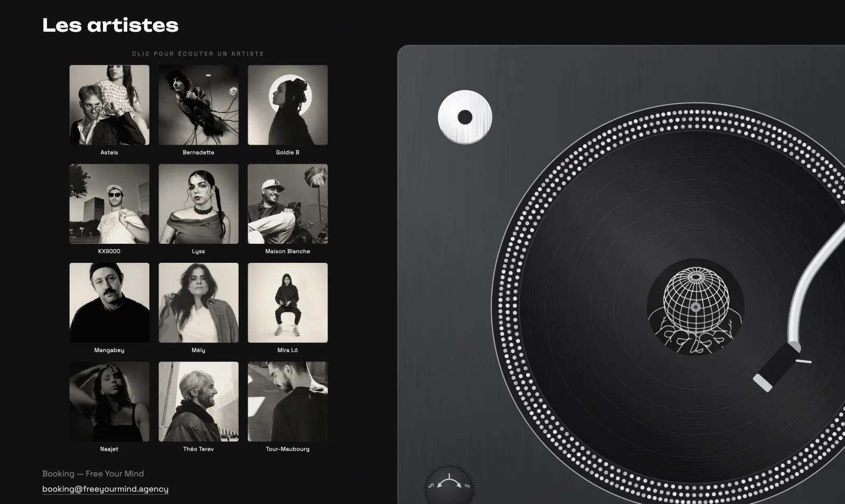The image size is (845, 504).
Task: Click the Naajet name caption
Action: click(x=109, y=449)
